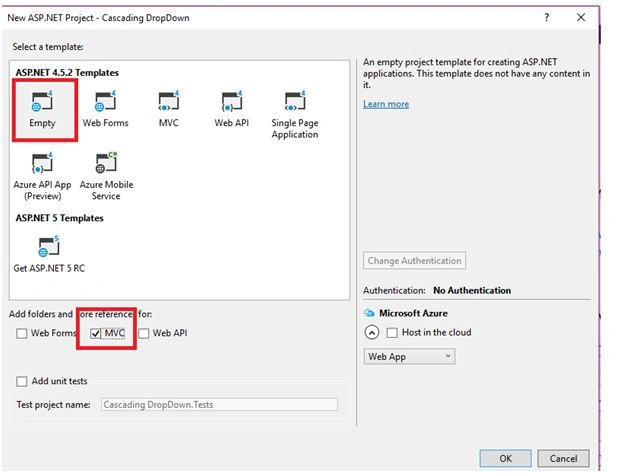Click the 'Select a template:' label

[x=48, y=47]
